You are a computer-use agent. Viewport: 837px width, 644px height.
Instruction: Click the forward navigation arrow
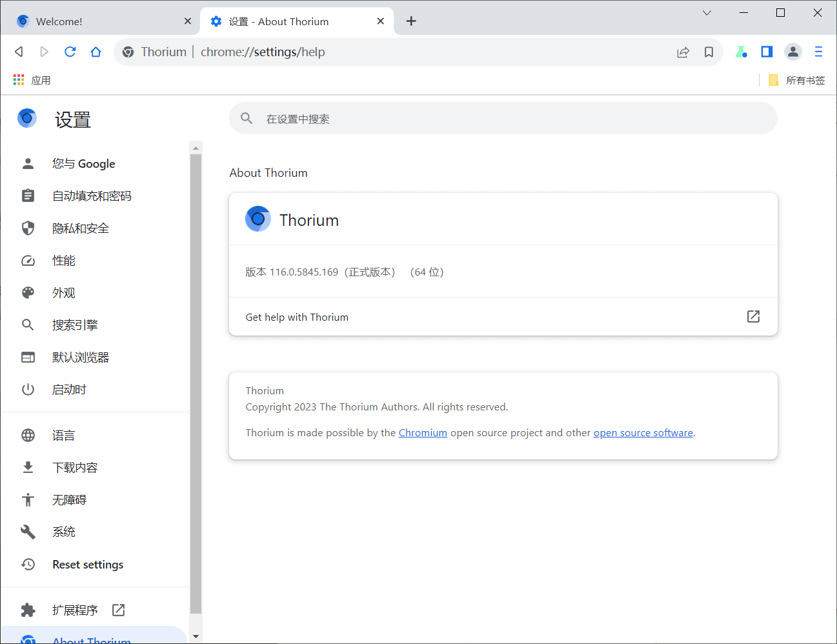pos(45,52)
